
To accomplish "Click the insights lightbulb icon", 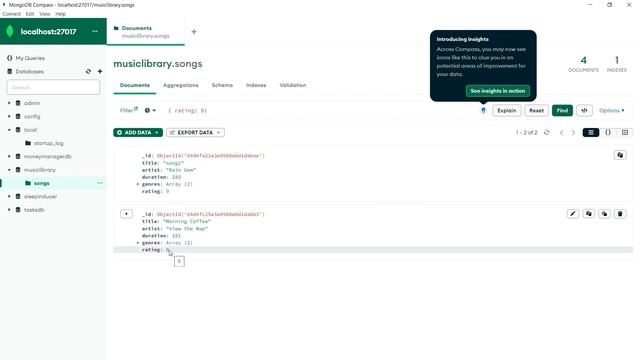I will [483, 111].
